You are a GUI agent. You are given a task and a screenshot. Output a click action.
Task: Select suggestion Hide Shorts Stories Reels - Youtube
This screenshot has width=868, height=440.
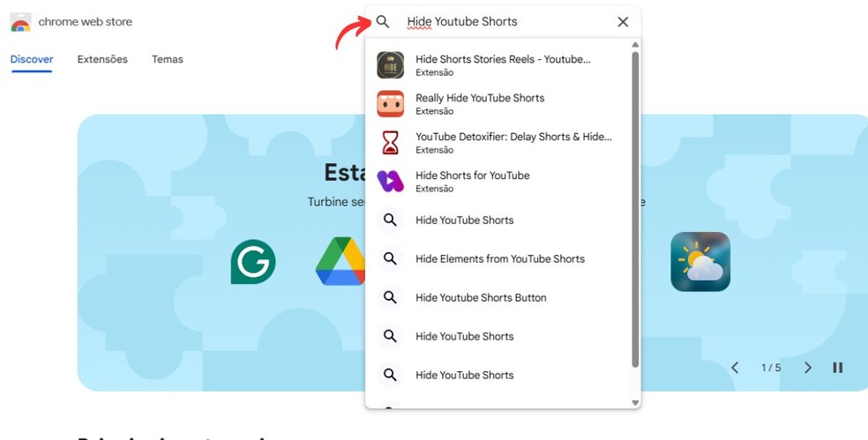click(498, 65)
